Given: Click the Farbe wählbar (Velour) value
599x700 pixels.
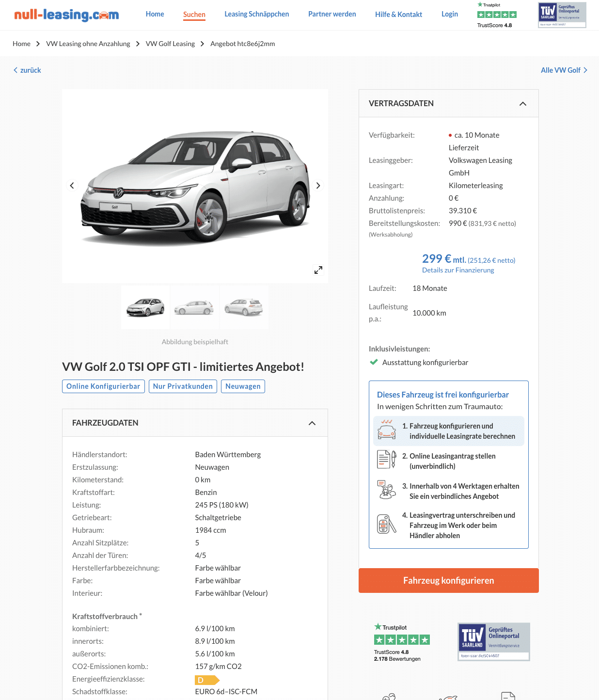Looking at the screenshot, I should click(231, 593).
